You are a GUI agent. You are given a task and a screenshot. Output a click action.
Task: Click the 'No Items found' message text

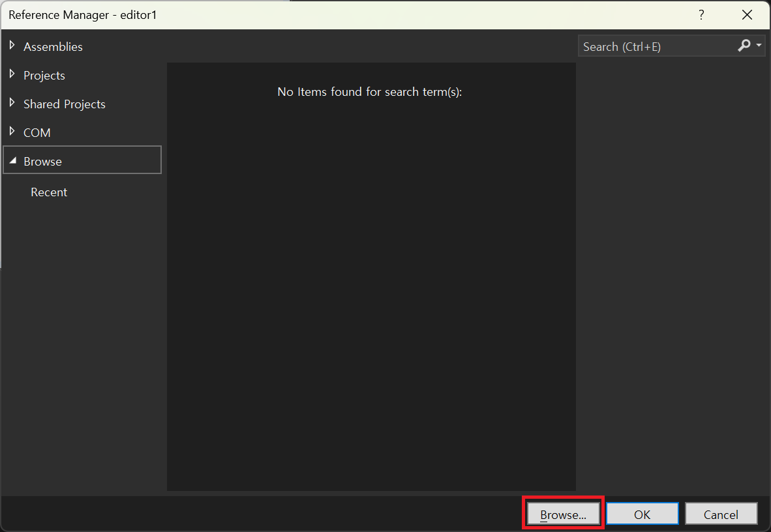370,92
